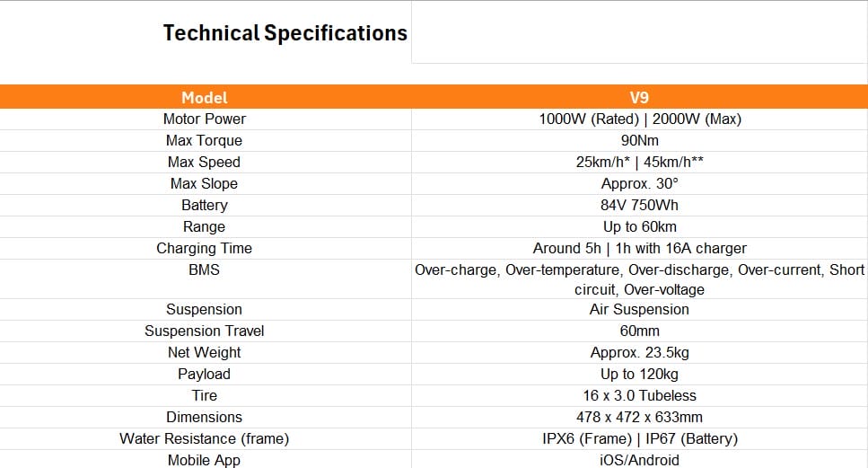Click the Technical Specifications title
The height and width of the screenshot is (468, 868).
285,34
